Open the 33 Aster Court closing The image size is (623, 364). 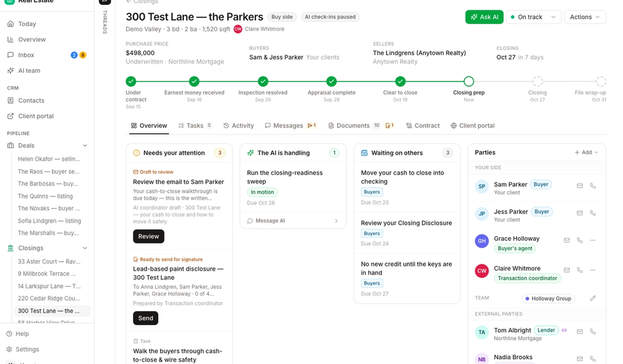click(x=49, y=261)
